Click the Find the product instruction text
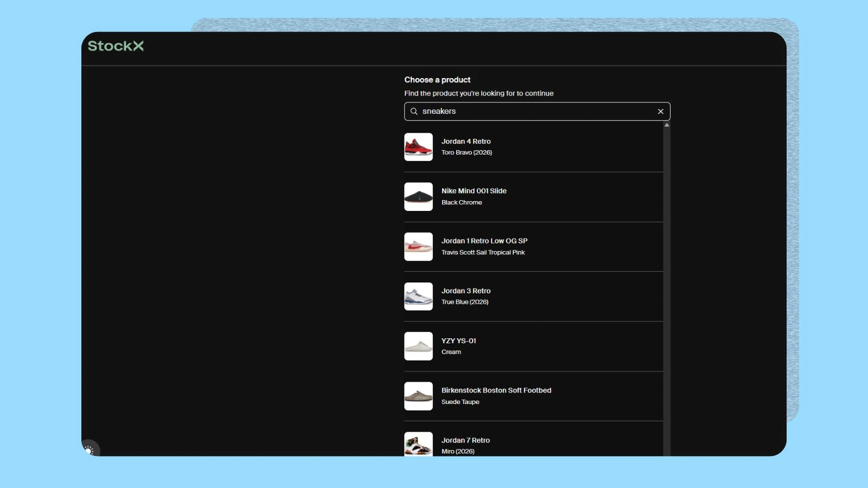This screenshot has width=868, height=488. (x=479, y=93)
